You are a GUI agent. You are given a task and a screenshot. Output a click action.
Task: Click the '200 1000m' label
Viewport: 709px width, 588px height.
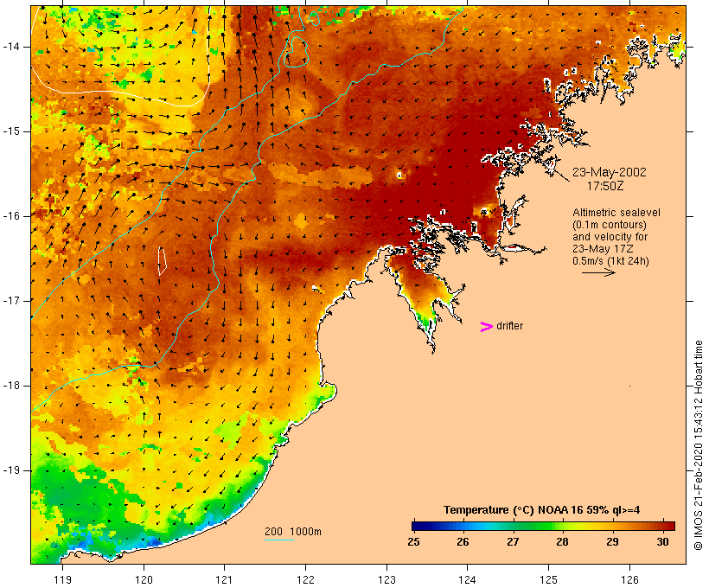coord(293,532)
